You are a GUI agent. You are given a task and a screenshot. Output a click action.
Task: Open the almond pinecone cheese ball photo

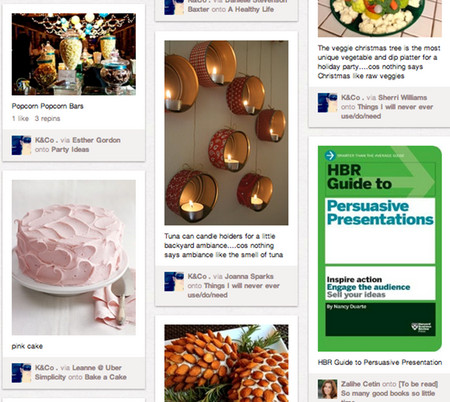pos(226,363)
